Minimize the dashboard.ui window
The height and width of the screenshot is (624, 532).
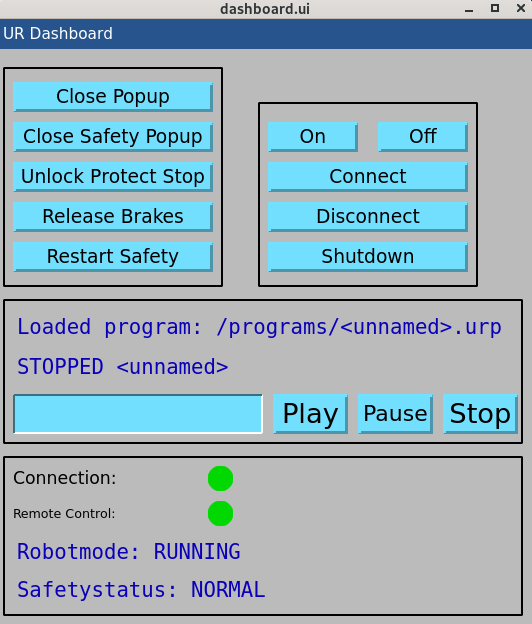pyautogui.click(x=469, y=9)
